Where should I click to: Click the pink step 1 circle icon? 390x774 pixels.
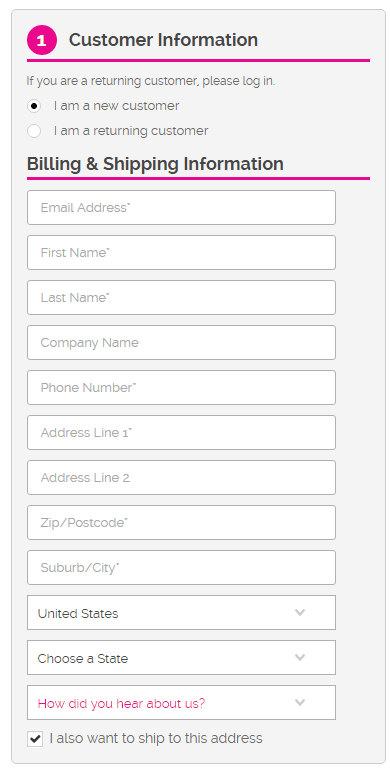42,40
